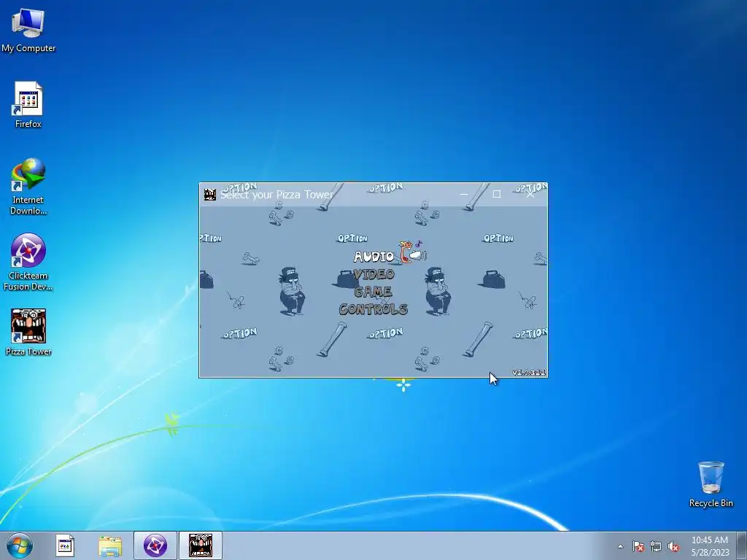Open Internet Download Manager desktop shortcut
The height and width of the screenshot is (560, 747).
[x=28, y=186]
